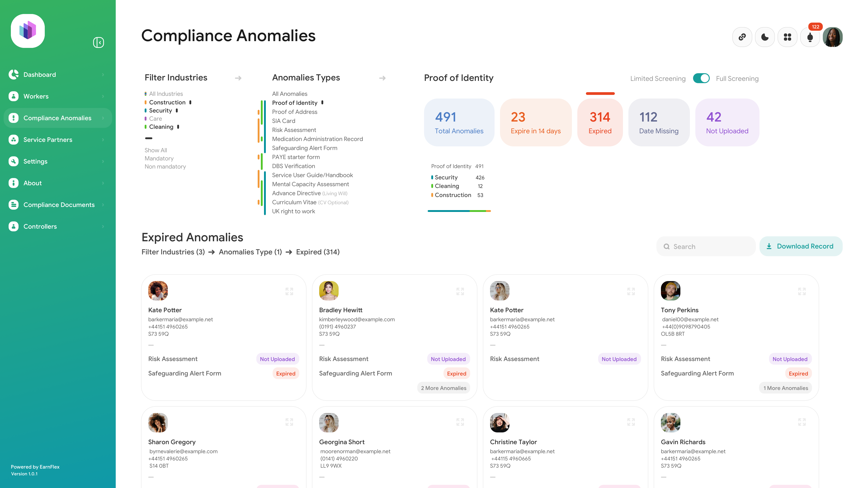The image size is (868, 488).
Task: Toggle the Cleaning industry filter
Action: (161, 127)
